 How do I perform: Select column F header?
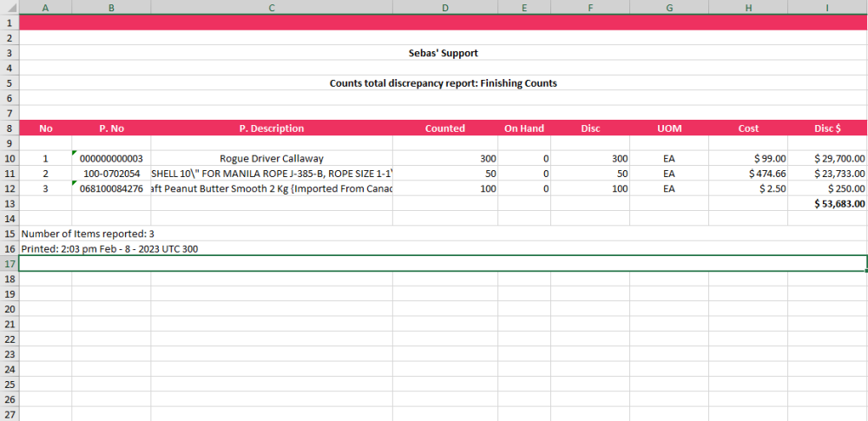pyautogui.click(x=590, y=7)
